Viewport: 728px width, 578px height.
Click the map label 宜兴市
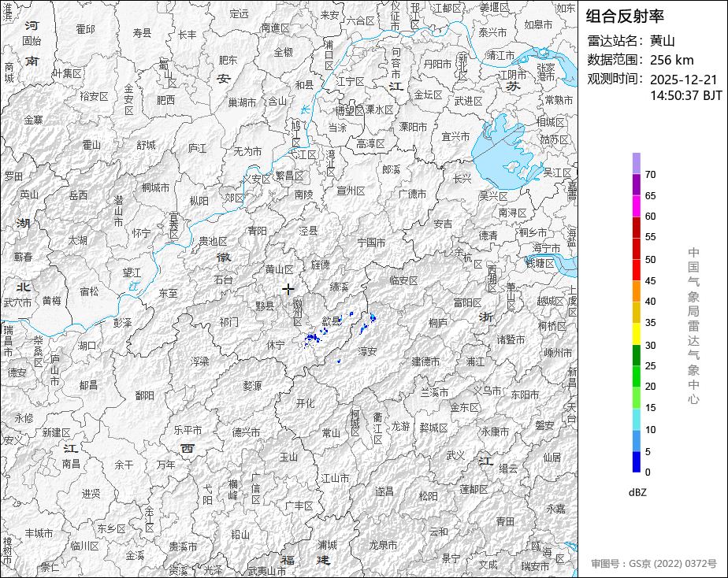click(455, 136)
